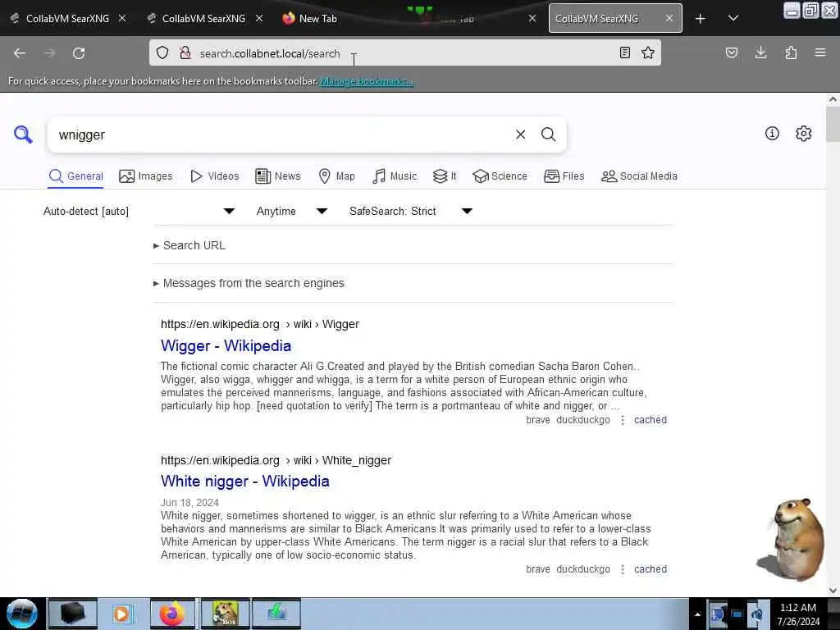Select the General category tab

click(75, 176)
